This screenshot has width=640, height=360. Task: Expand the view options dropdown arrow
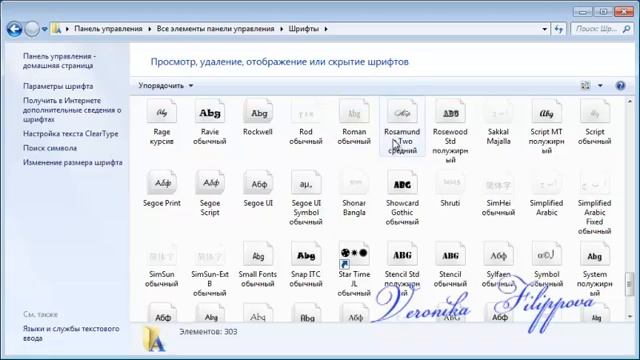pyautogui.click(x=600, y=86)
